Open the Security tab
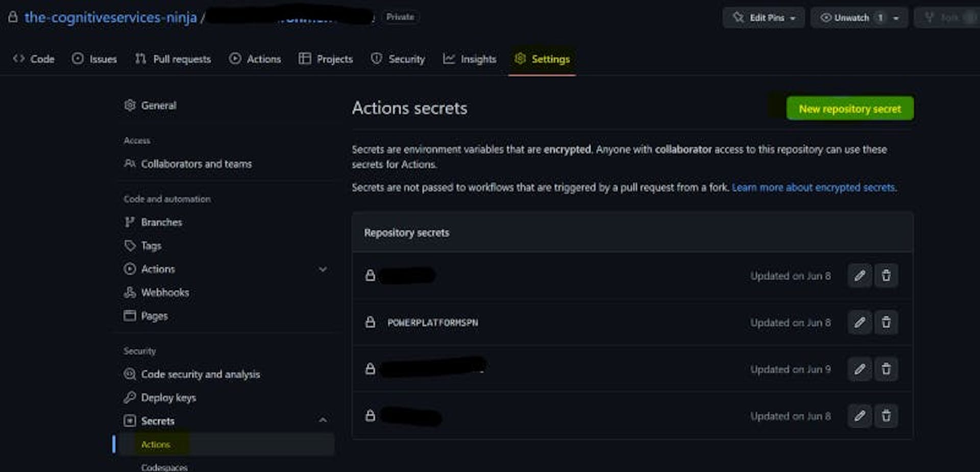Viewport: 980px width, 472px height. coord(398,59)
